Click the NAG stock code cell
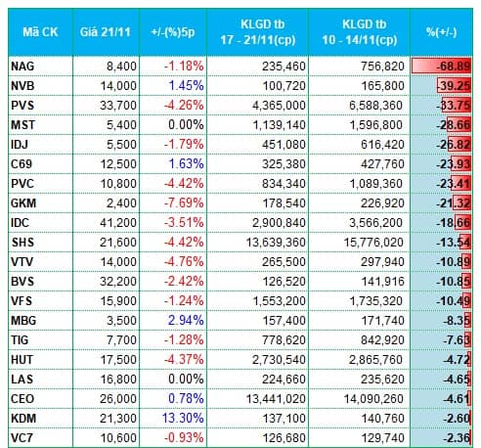 point(40,67)
